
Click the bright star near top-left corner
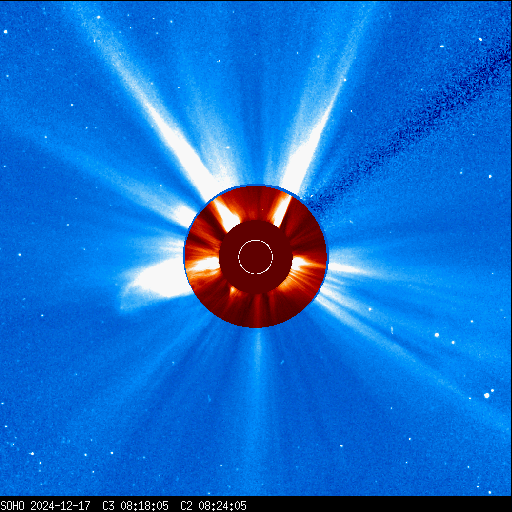tap(6, 32)
